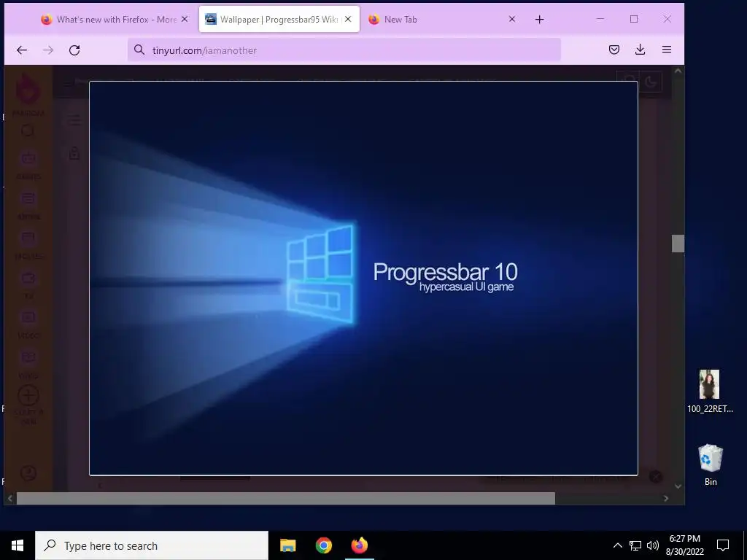Close the New Tab tab
The image size is (747, 560).
coord(512,20)
